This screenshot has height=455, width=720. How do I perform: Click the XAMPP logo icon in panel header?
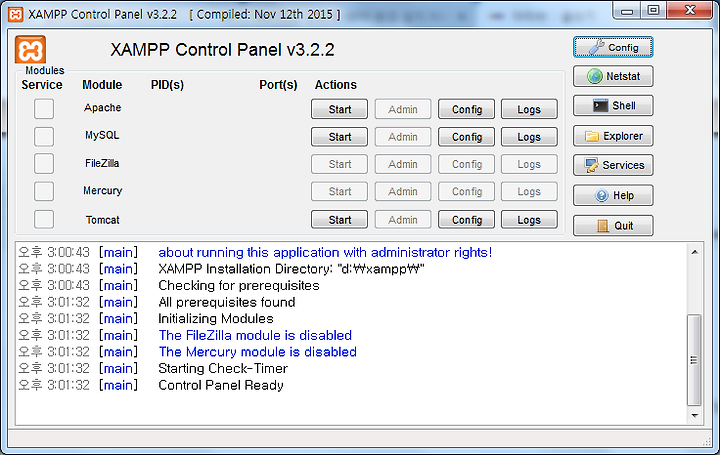(30, 49)
